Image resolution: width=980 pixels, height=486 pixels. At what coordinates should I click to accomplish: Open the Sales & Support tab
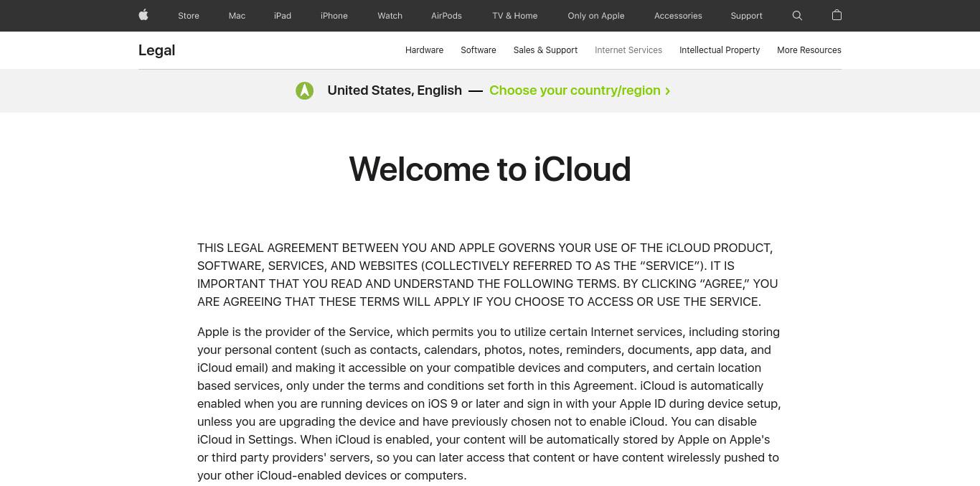click(x=545, y=50)
